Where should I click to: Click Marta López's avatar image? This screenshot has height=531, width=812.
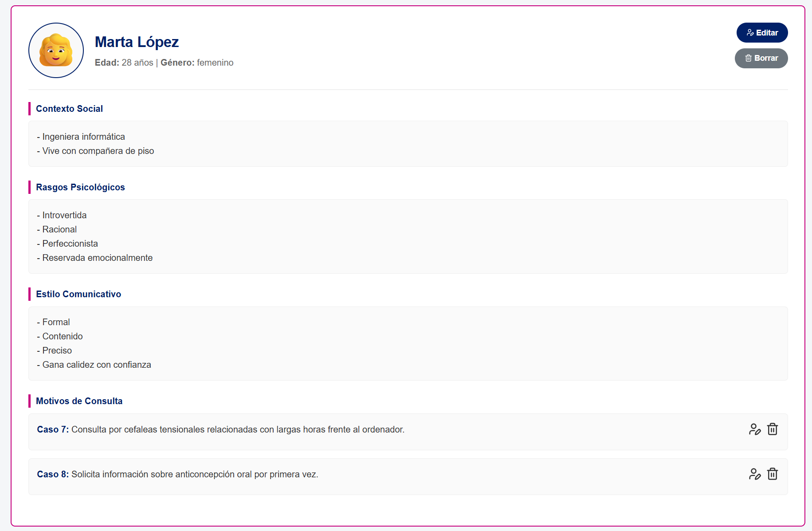click(56, 51)
